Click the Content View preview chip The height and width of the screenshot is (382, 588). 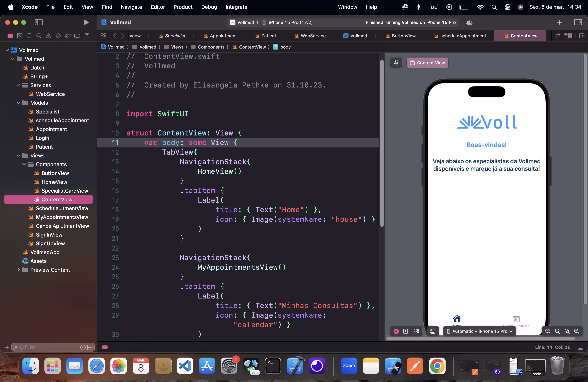[427, 63]
